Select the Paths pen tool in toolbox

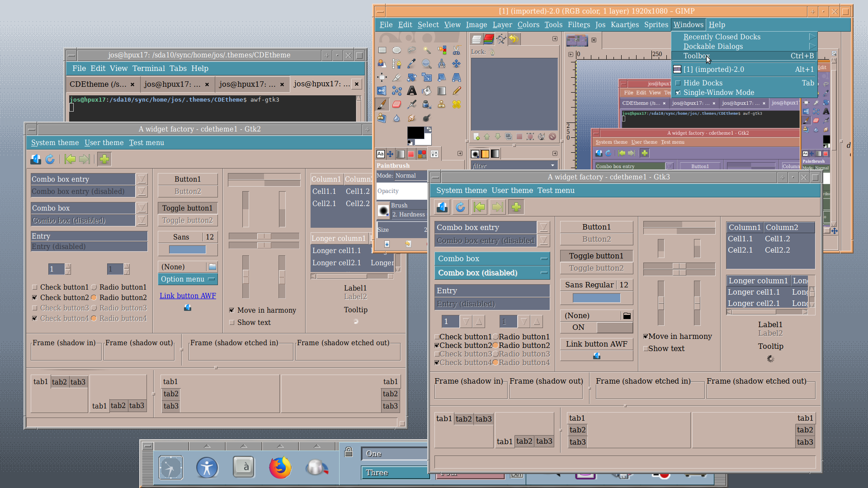tap(396, 64)
